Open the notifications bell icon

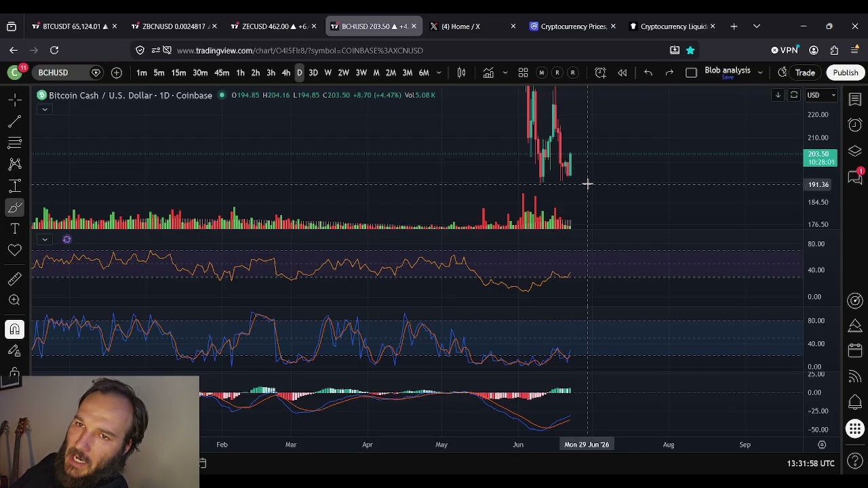click(x=855, y=403)
